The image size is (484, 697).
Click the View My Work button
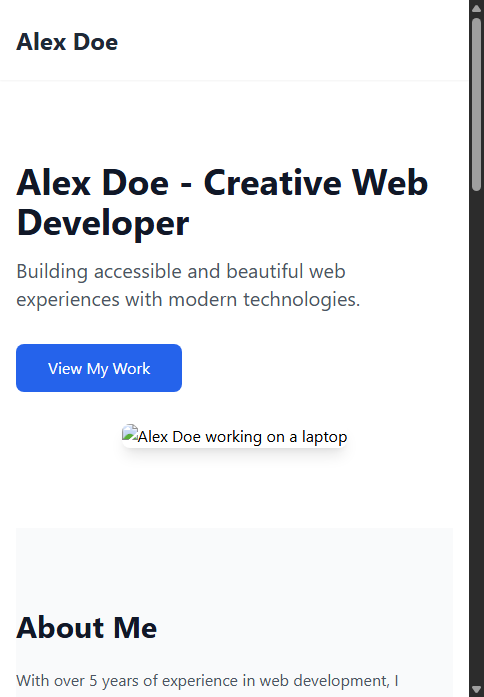[99, 368]
